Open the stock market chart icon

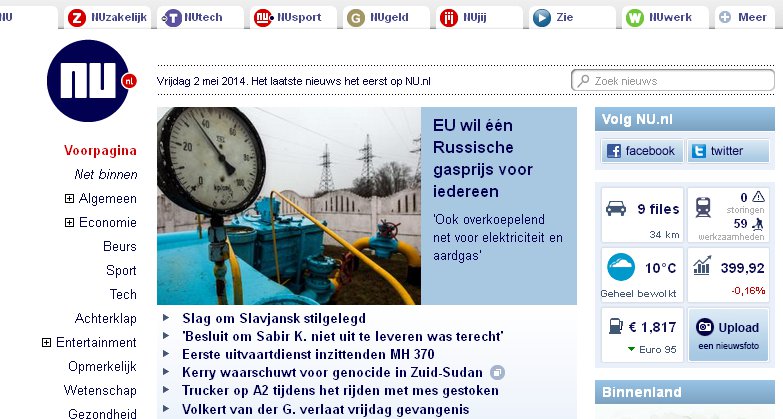(703, 267)
